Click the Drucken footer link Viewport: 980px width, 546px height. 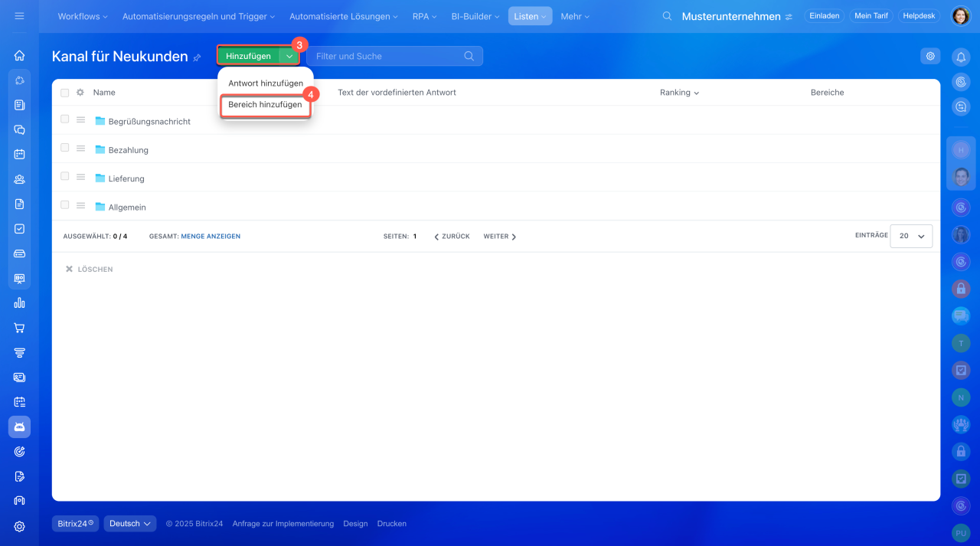[x=392, y=524]
